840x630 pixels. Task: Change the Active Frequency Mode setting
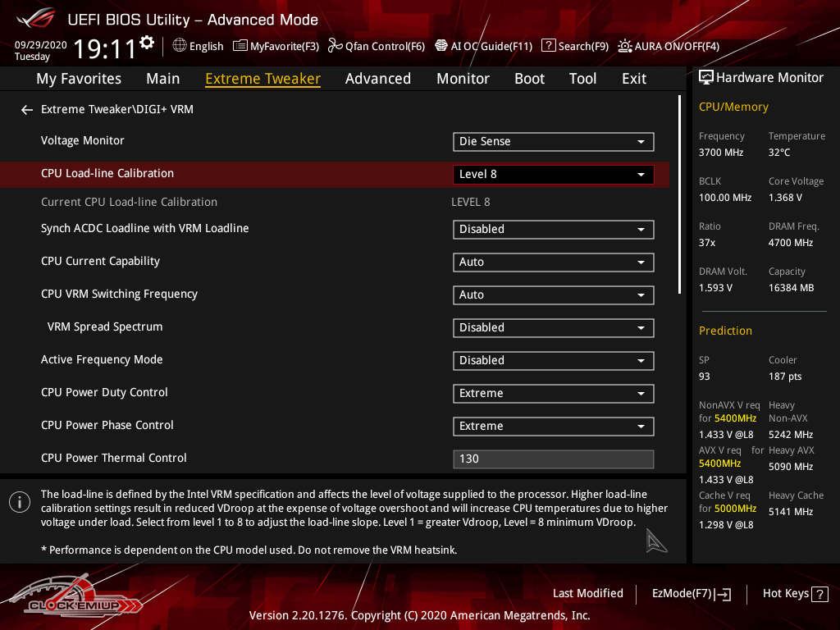click(553, 360)
